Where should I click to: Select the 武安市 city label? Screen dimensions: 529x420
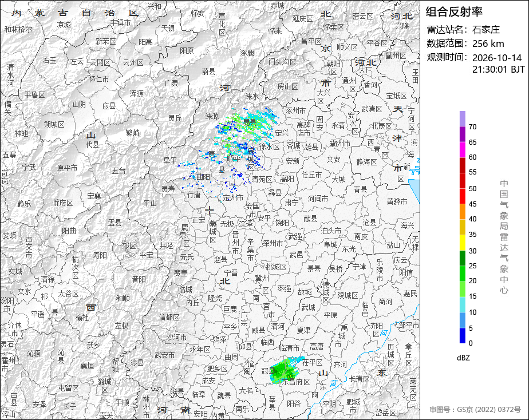164,355
